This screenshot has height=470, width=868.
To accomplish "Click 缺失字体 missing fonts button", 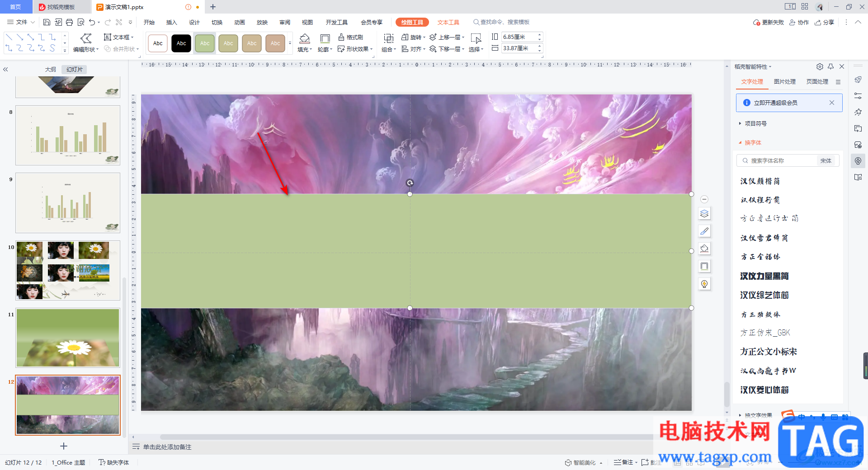I will pyautogui.click(x=114, y=462).
